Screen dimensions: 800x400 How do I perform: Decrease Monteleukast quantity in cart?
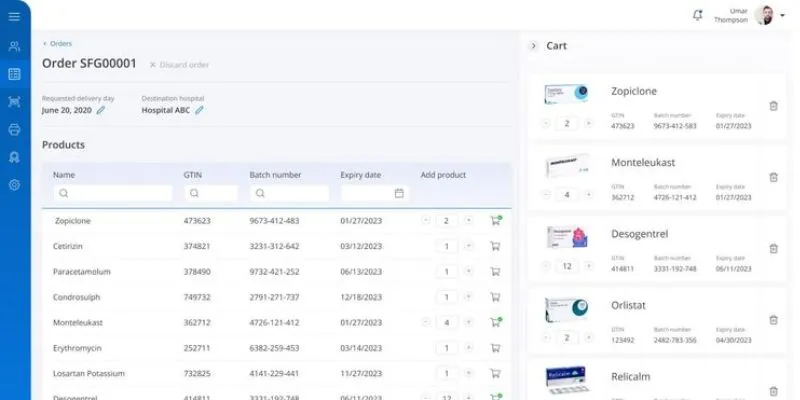546,194
